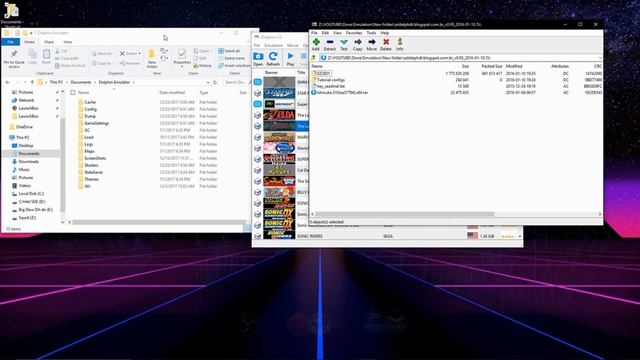
Task: Open the Properties dropdown arrow in Explorer
Action: click(x=182, y=66)
